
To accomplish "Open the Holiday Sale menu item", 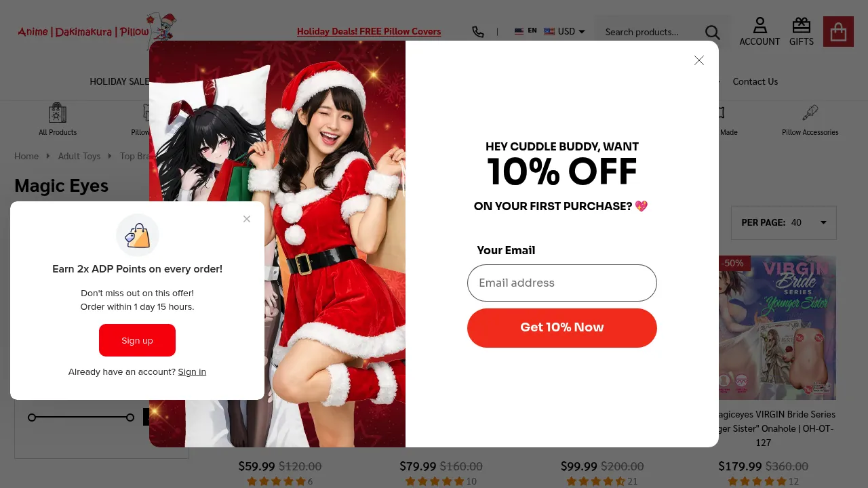I will pos(120,81).
